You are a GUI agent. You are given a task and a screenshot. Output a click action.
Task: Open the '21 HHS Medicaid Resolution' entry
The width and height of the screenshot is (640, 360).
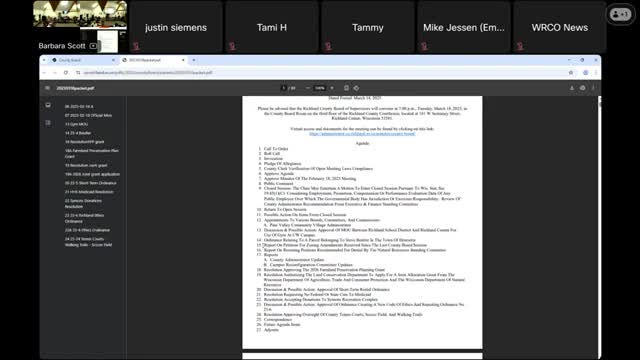[x=89, y=192]
